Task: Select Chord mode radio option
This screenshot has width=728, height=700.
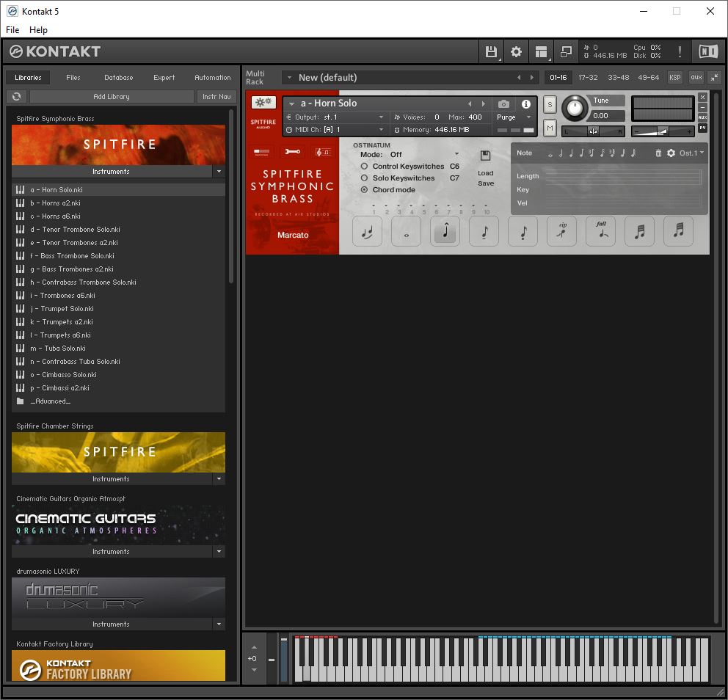Action: pyautogui.click(x=364, y=189)
